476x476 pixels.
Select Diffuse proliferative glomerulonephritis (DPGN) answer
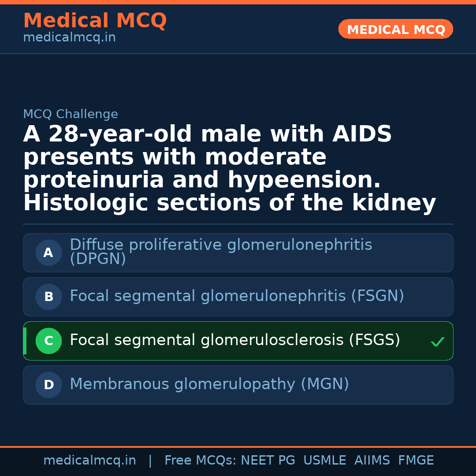tap(220, 252)
